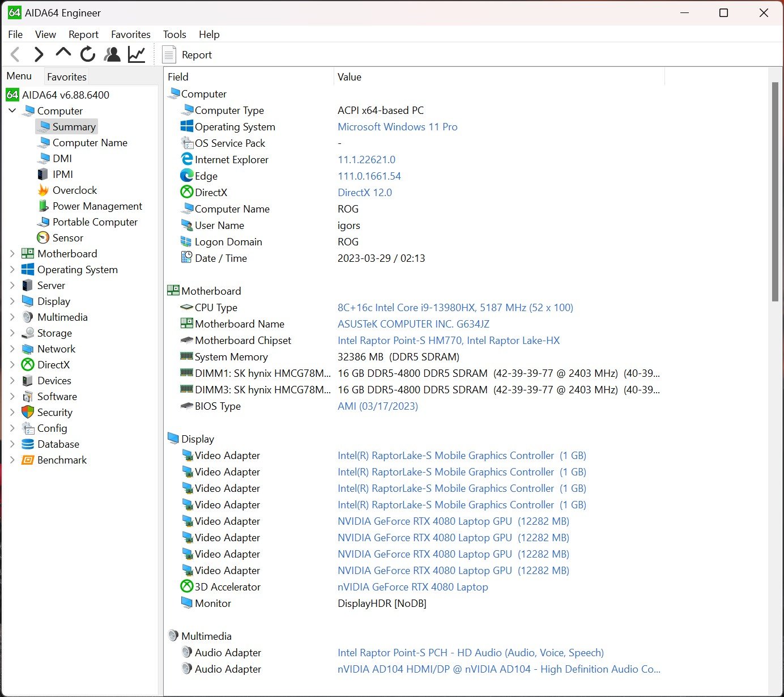Click the CPU Type chip icon

point(187,307)
